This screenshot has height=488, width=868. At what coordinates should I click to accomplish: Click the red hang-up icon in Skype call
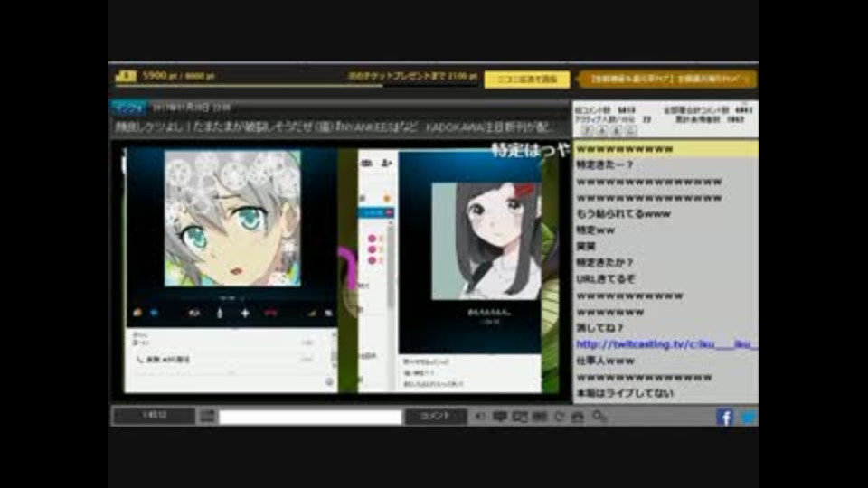point(270,314)
